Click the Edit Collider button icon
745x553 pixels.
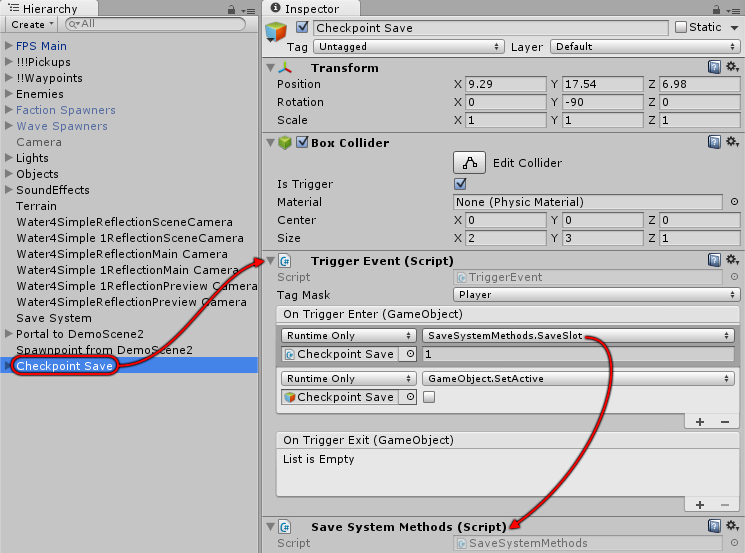[x=469, y=163]
